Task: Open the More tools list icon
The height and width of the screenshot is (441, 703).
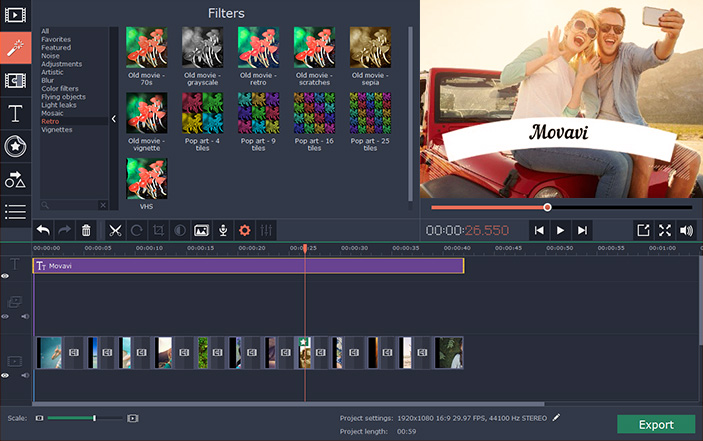Action: tap(15, 212)
